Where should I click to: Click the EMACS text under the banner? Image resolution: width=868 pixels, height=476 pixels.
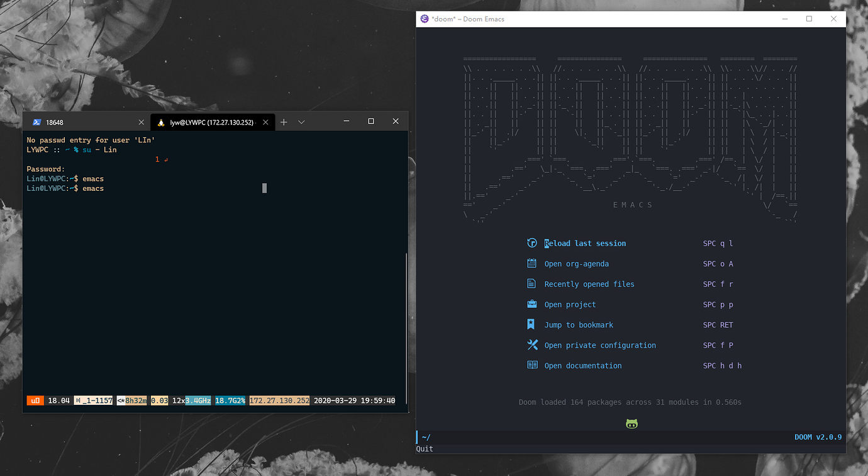pyautogui.click(x=632, y=205)
